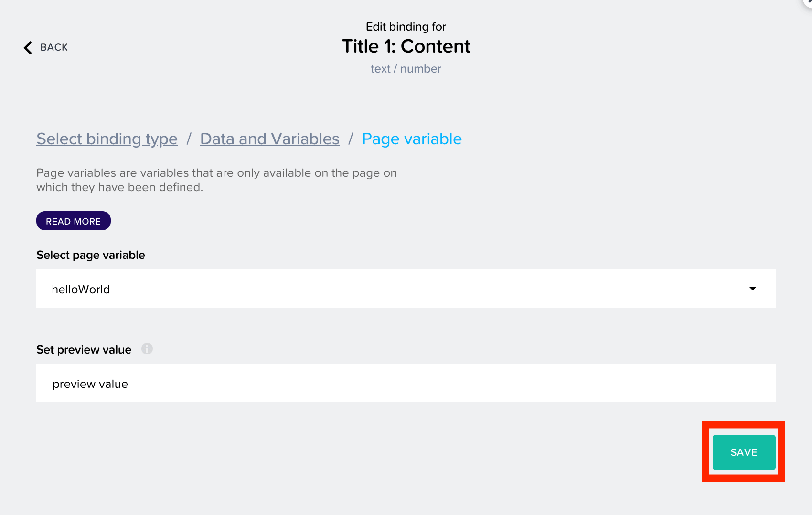Viewport: 812px width, 515px height.
Task: Click the BACK text label
Action: (54, 47)
